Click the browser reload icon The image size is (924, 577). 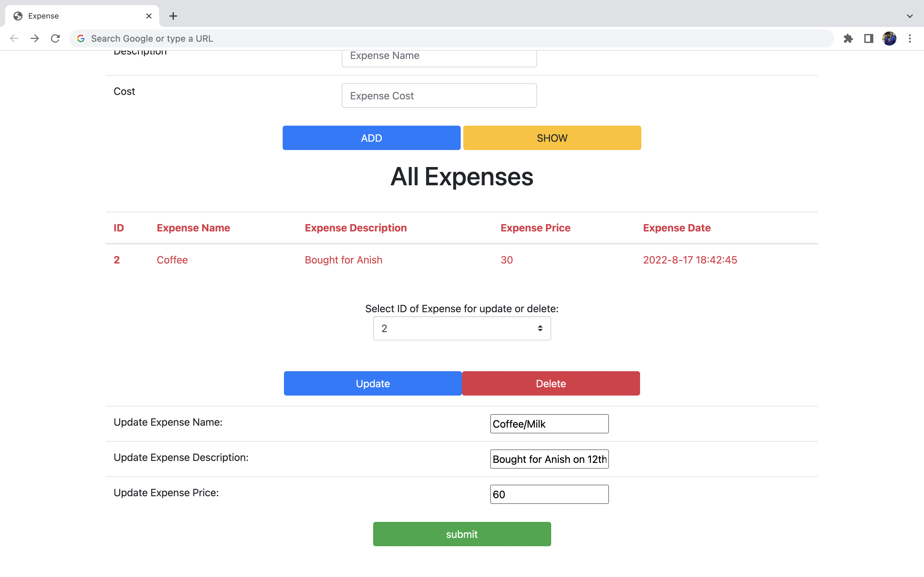point(56,38)
